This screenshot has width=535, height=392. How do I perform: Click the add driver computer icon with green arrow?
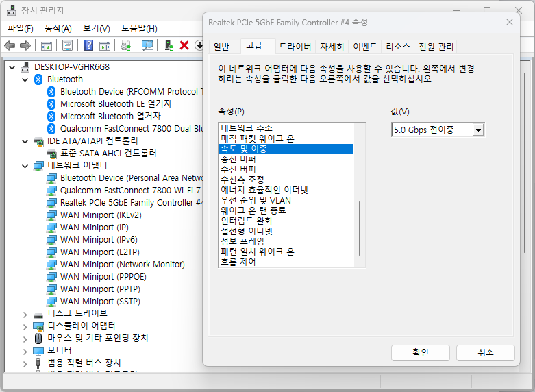[169, 45]
